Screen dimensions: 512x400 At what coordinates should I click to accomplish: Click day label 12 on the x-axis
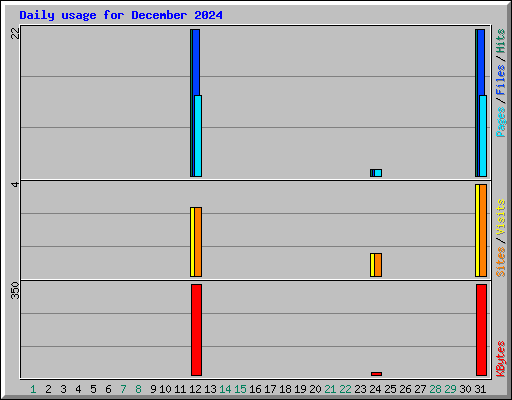click(x=195, y=389)
